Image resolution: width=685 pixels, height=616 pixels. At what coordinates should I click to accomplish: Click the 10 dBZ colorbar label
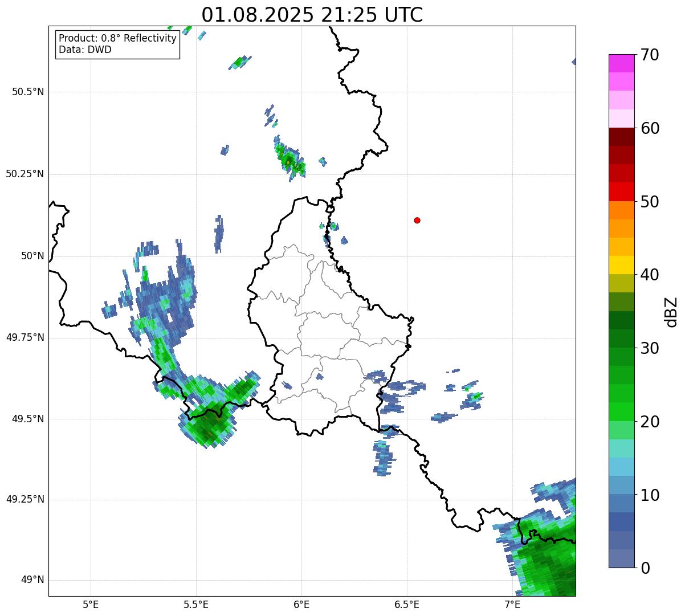click(x=650, y=495)
